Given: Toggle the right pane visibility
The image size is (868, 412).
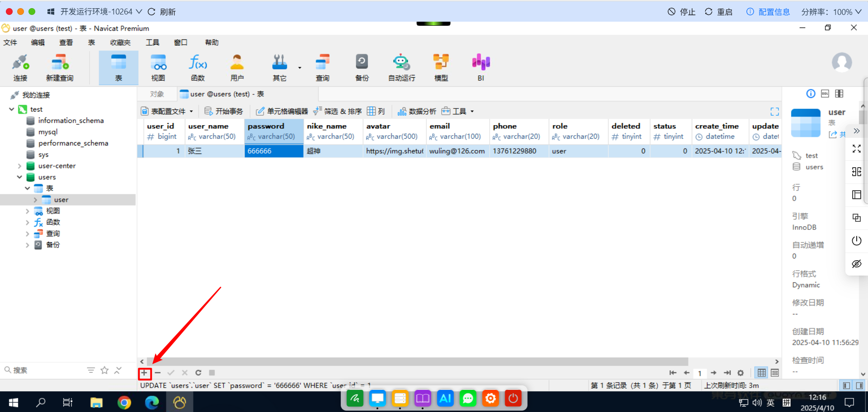Looking at the screenshot, I should click(x=859, y=385).
